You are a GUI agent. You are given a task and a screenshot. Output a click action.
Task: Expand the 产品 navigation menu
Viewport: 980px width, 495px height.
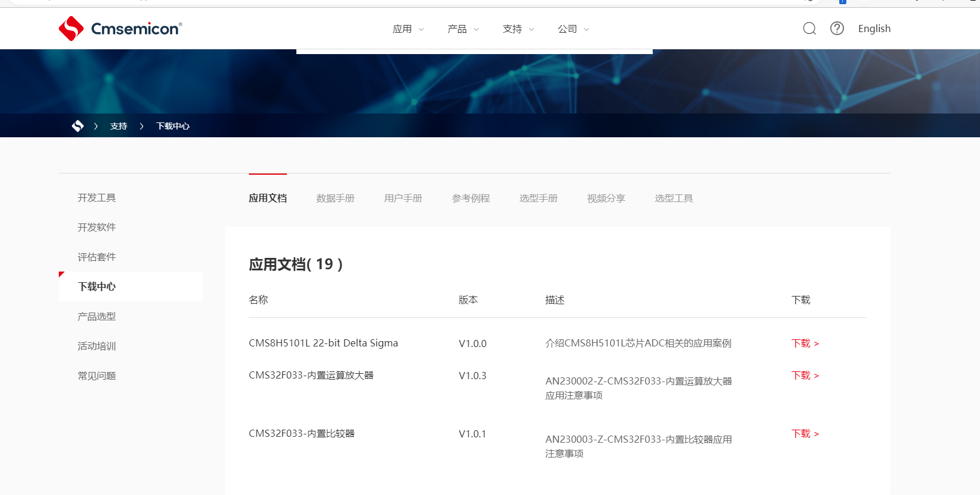click(463, 29)
